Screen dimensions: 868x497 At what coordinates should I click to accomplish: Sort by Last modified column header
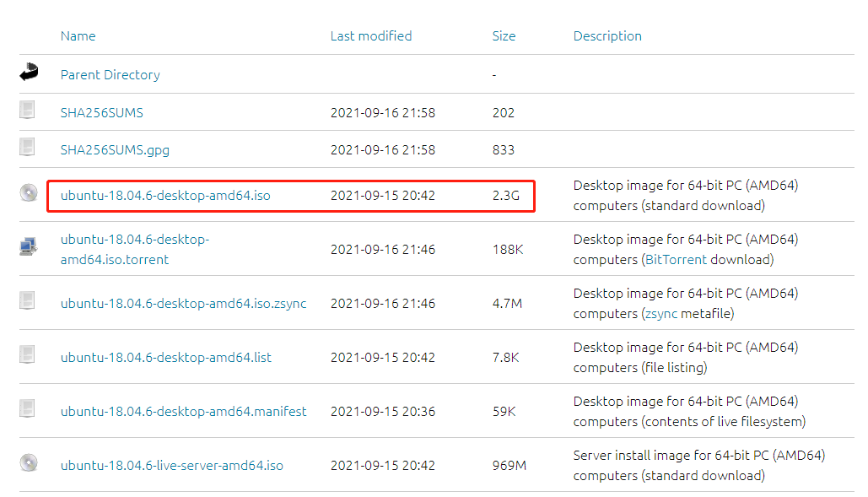point(370,36)
